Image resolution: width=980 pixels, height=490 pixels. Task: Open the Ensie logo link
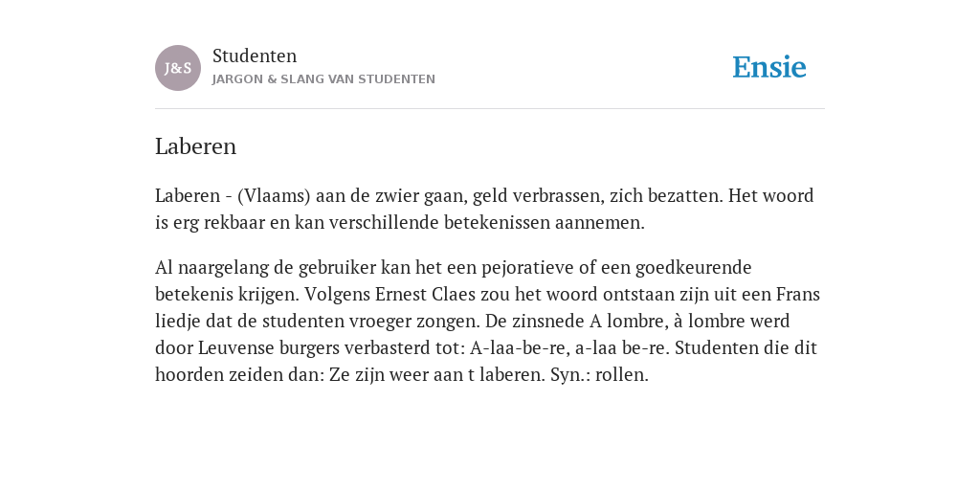[769, 67]
